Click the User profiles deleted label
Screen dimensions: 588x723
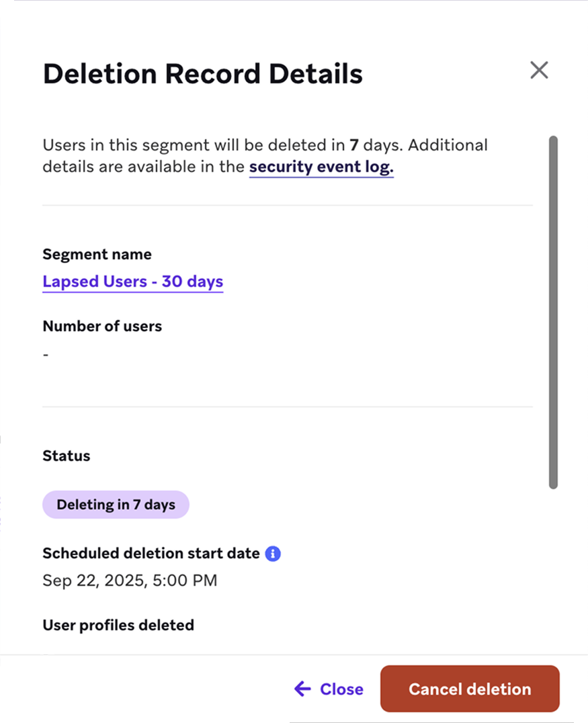tap(118, 626)
